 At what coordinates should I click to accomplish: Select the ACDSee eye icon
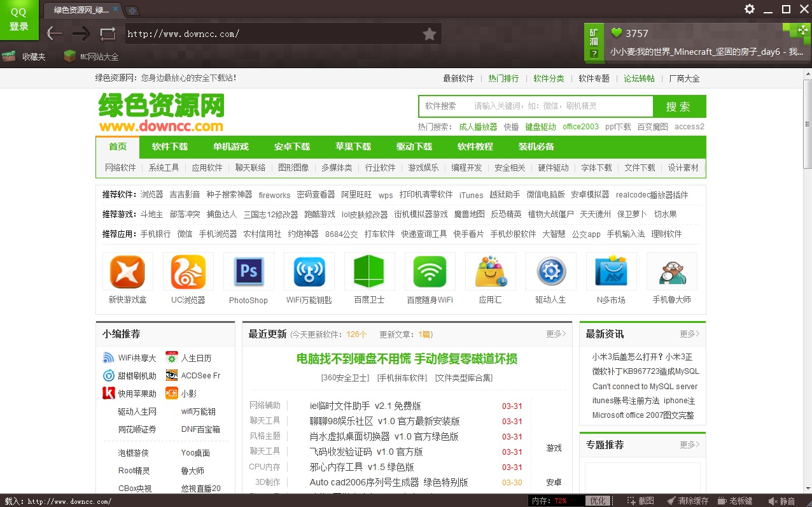[171, 375]
